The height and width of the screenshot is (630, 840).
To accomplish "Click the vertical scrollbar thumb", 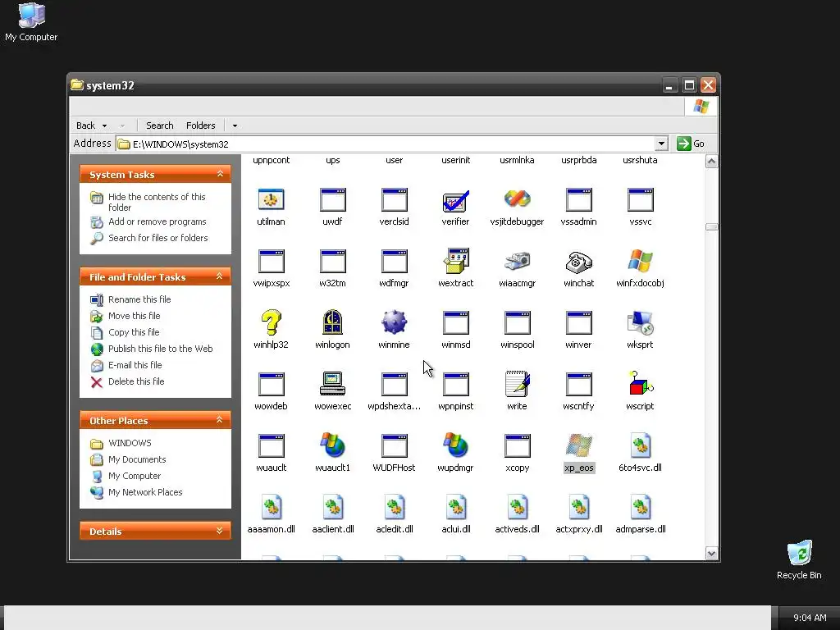I will point(711,227).
